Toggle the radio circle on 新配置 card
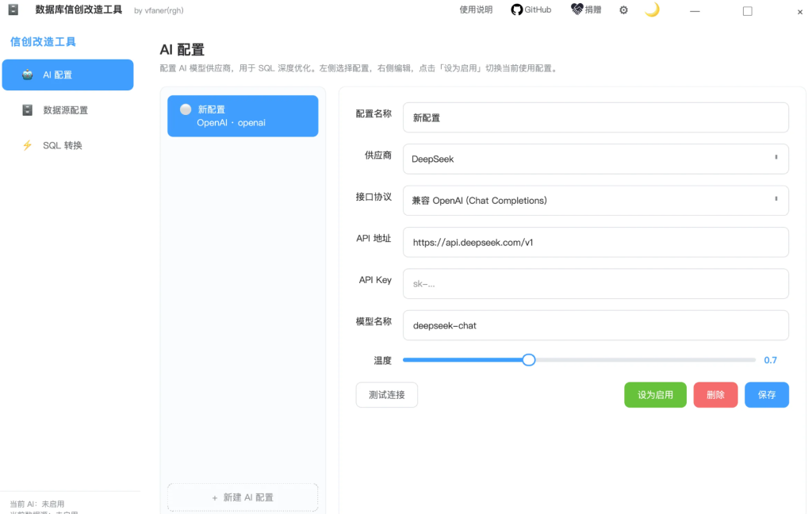This screenshot has width=812, height=514. pyautogui.click(x=186, y=109)
